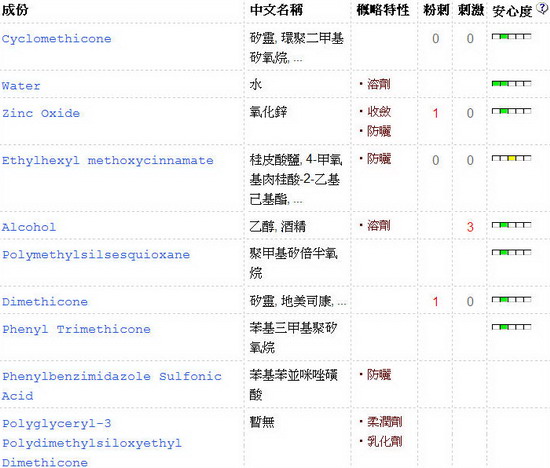Click the irritation value 0 for Zinc Oxide

[x=470, y=113]
